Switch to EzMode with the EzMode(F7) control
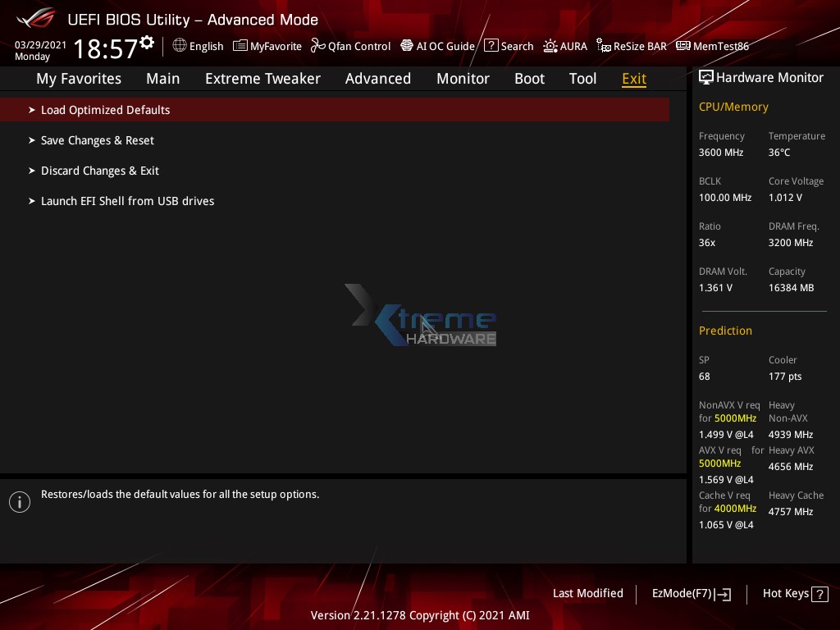Screen dimensions: 840x630 point(691,594)
